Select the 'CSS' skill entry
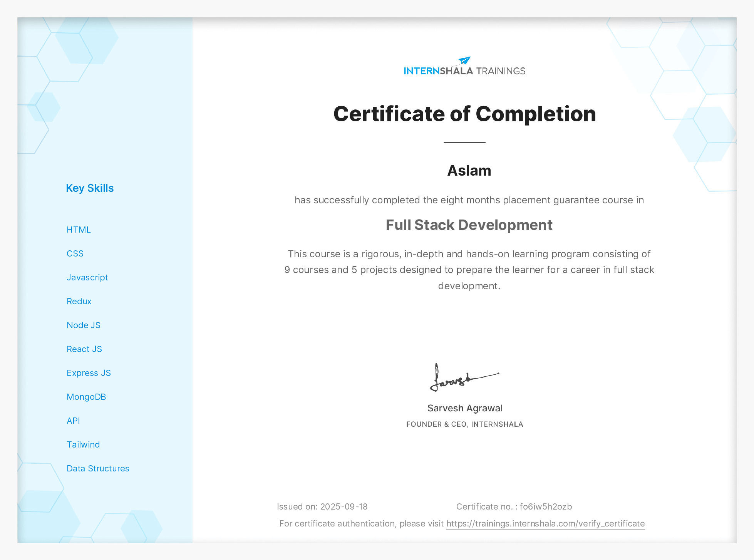Screen dimensions: 754x560 pos(75,253)
